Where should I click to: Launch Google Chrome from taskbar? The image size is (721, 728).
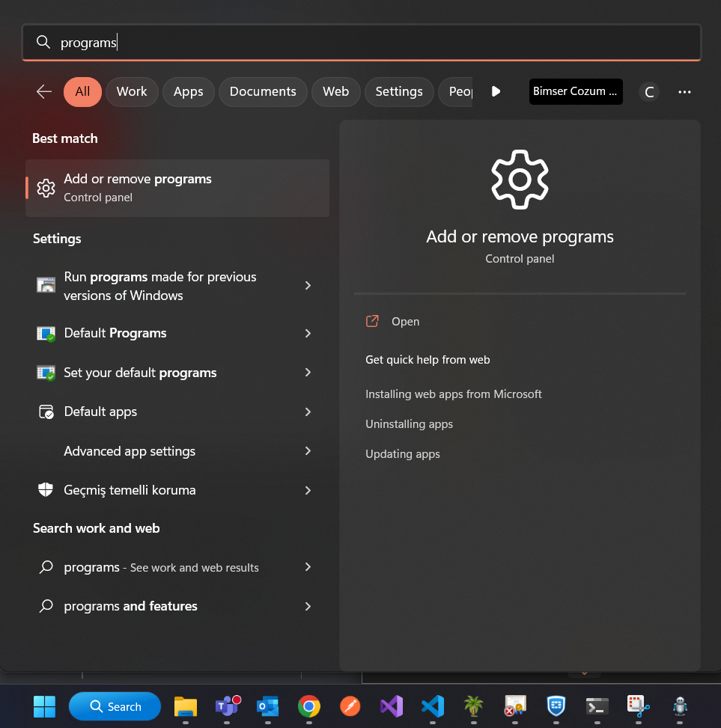(x=308, y=706)
